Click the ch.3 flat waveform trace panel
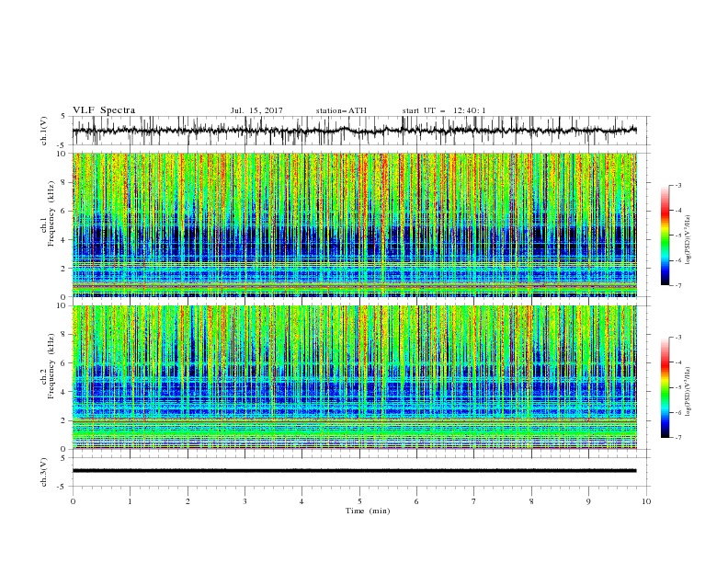The height and width of the screenshot is (563, 728). (x=360, y=472)
